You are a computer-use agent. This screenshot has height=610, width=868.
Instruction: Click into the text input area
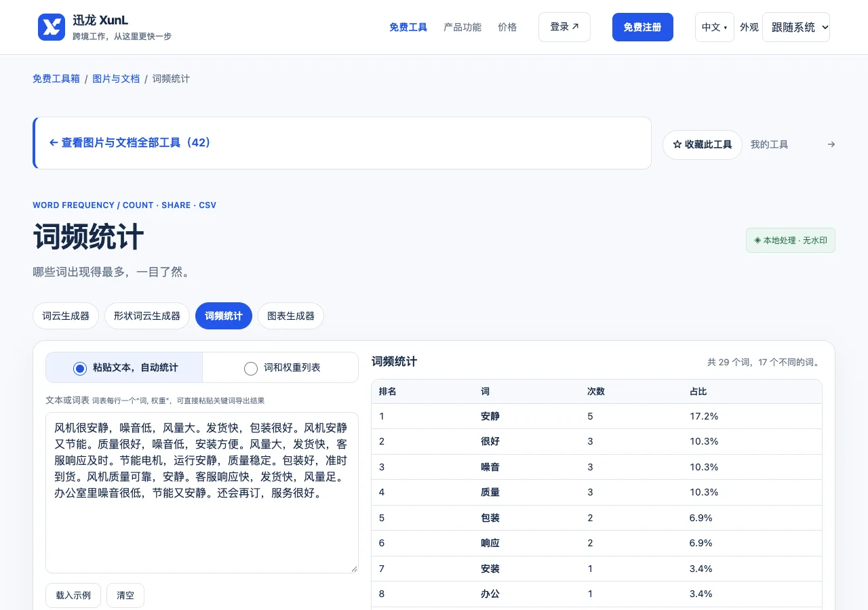click(x=202, y=493)
